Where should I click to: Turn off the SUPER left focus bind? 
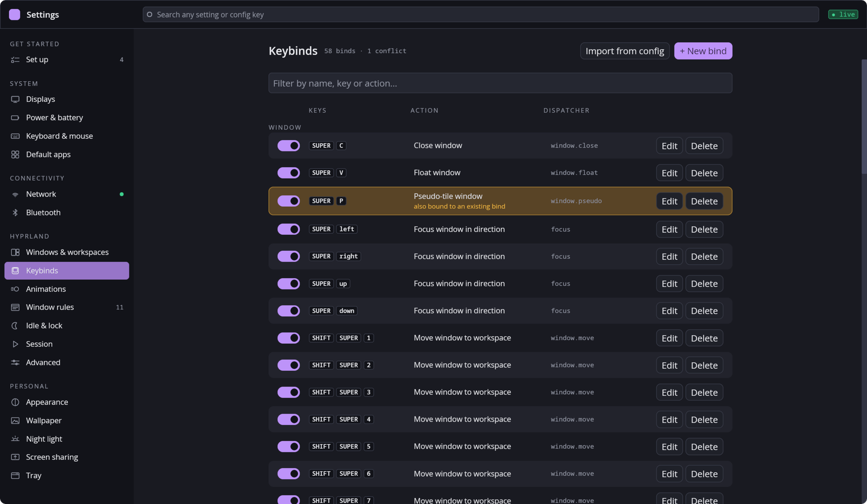point(289,230)
